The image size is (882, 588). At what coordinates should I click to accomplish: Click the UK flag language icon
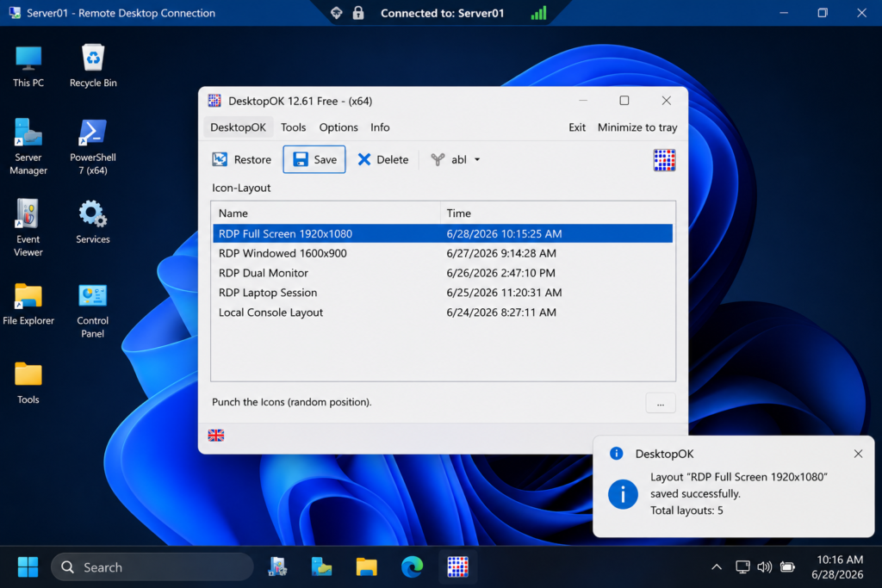tap(216, 435)
